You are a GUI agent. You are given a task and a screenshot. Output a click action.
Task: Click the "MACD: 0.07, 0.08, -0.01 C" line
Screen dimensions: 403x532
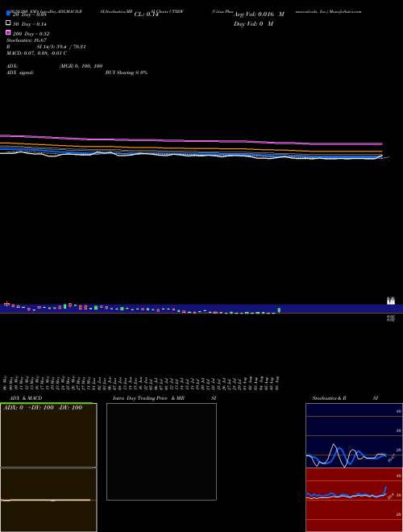click(36, 53)
